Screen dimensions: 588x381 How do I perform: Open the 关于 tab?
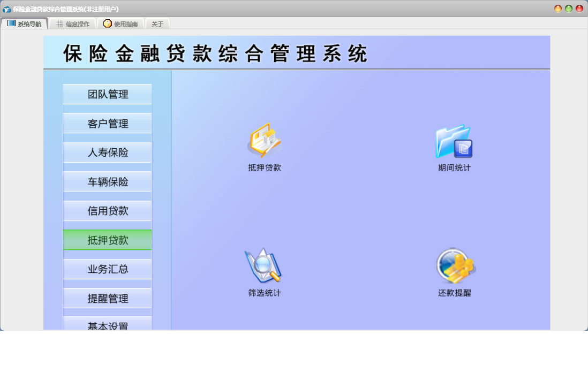point(157,24)
